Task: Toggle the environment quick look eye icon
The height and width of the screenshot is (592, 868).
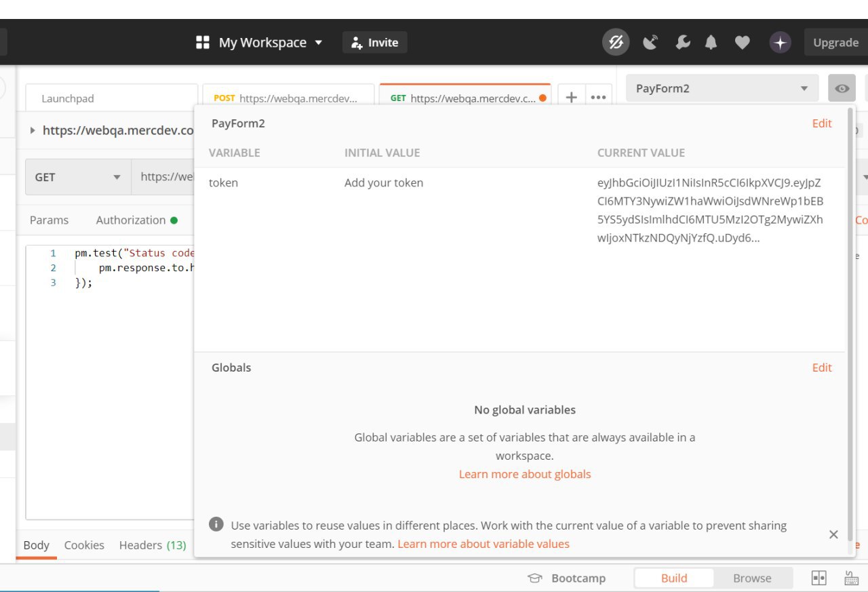Action: pyautogui.click(x=842, y=89)
